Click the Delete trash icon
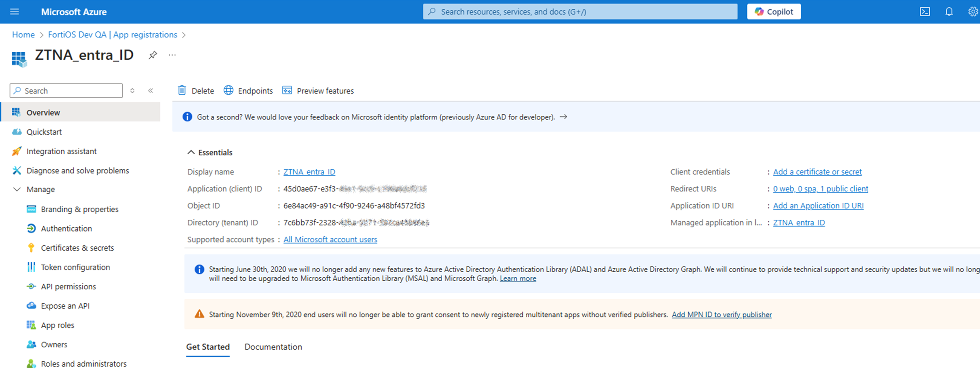 tap(182, 91)
